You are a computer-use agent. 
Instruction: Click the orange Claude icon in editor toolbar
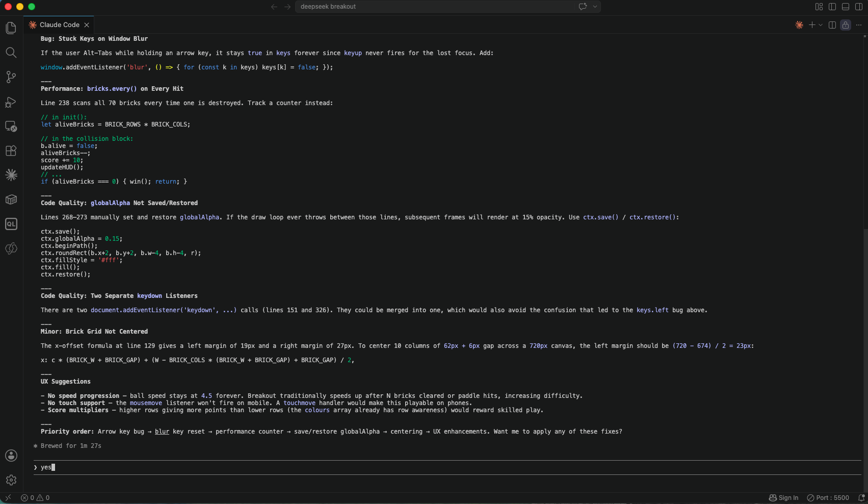click(x=799, y=25)
